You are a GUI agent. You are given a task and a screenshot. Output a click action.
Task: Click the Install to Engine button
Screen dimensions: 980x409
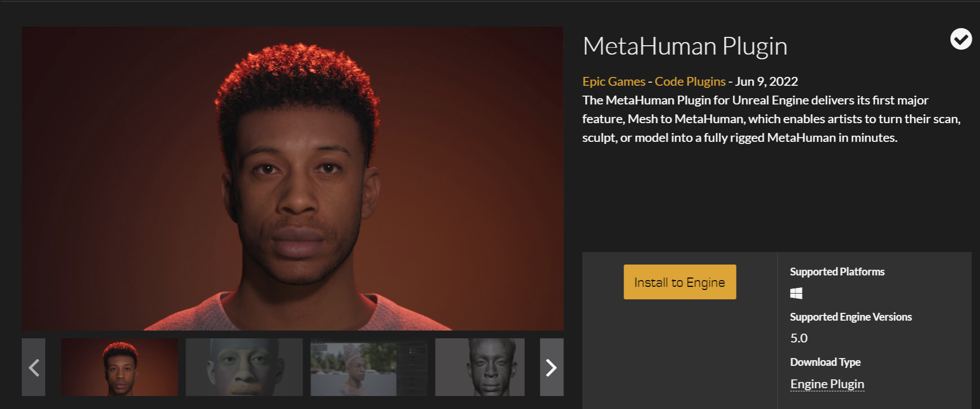(680, 282)
